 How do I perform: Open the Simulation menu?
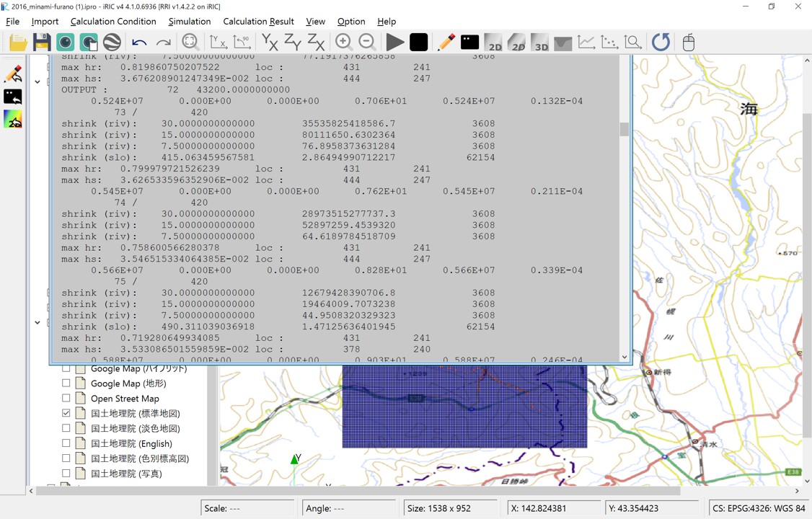pos(190,21)
